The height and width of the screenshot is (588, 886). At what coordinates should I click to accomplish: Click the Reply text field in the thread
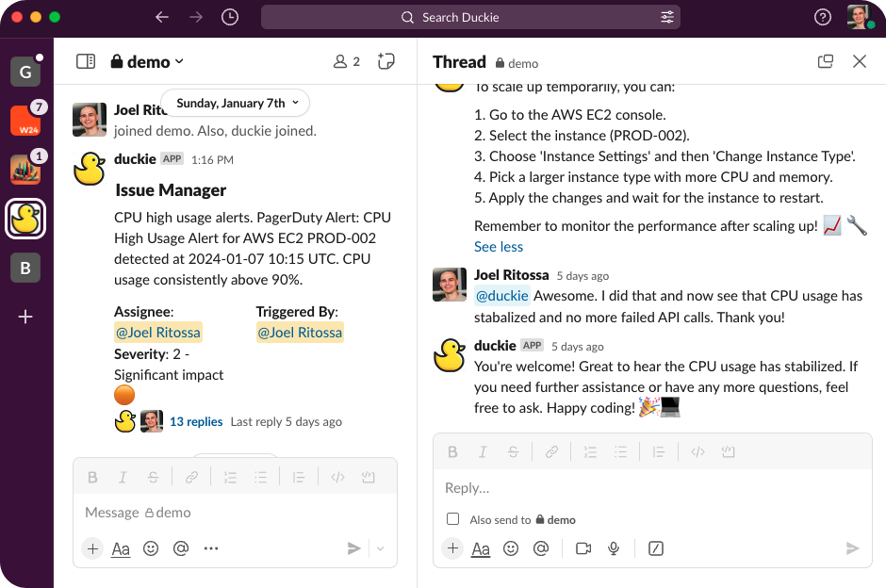[652, 488]
